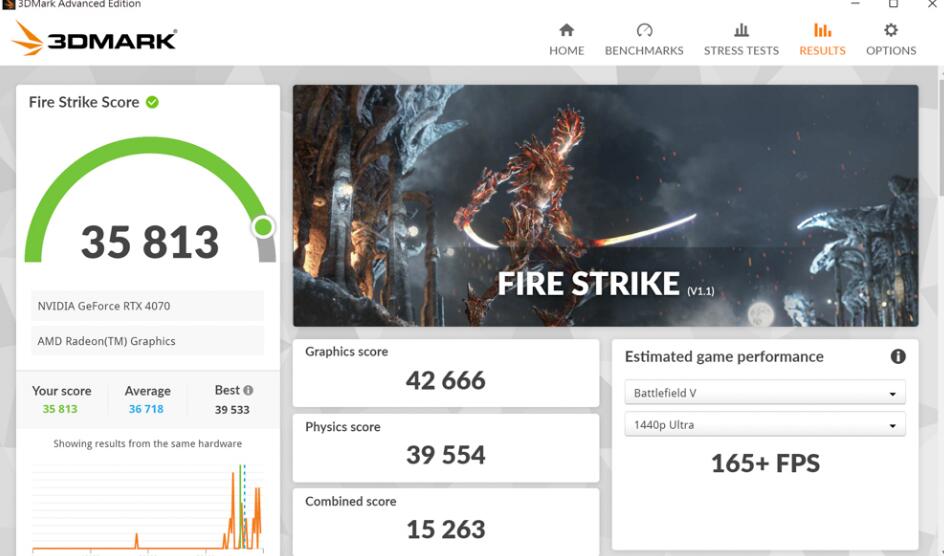Screen dimensions: 944x556
Task: Click the green validation checkmark icon
Action: tap(152, 102)
